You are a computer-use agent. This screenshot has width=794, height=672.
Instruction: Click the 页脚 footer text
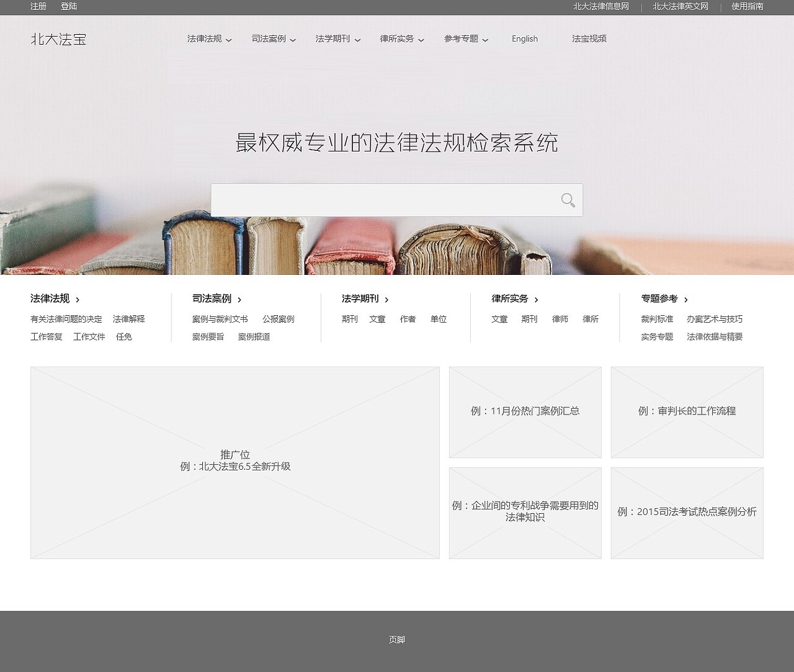397,640
